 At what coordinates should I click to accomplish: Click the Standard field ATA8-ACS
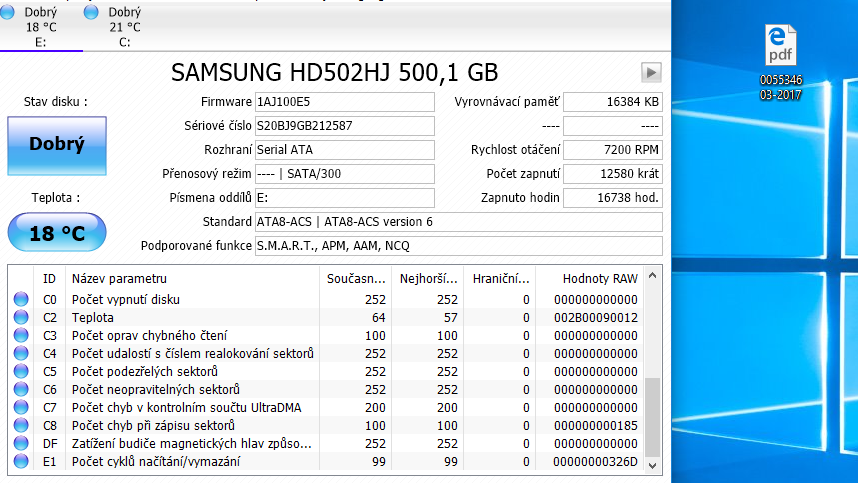coord(459,222)
